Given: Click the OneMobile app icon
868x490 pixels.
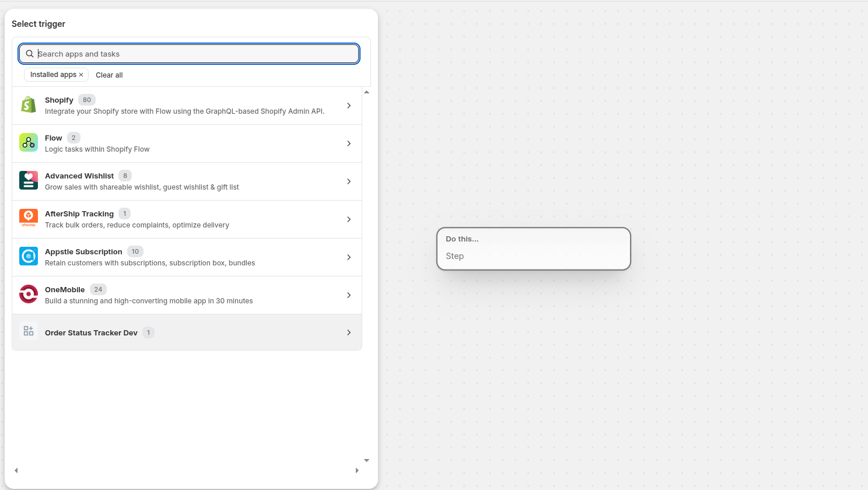Looking at the screenshot, I should point(29,294).
